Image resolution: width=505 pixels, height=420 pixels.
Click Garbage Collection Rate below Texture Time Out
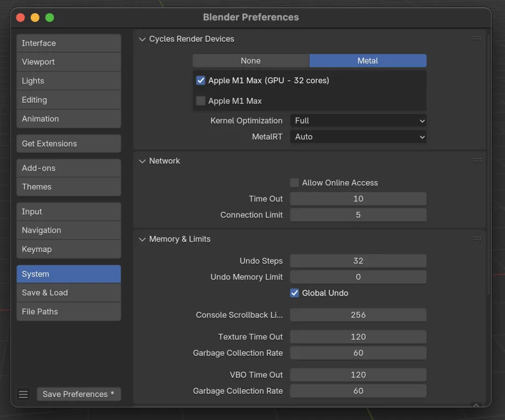click(x=358, y=353)
